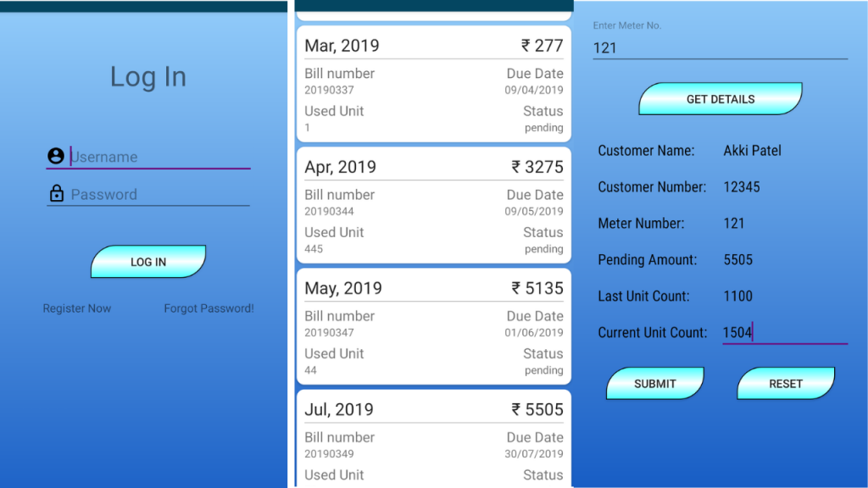This screenshot has width=868, height=488.
Task: Focus the Password input field
Action: 159,194
